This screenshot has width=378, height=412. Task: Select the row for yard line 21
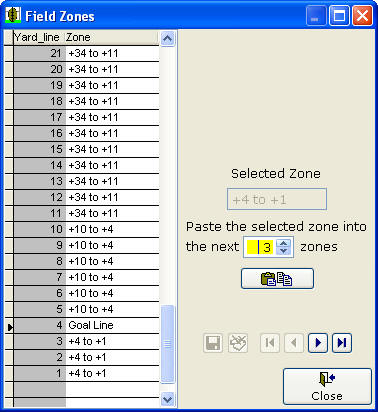click(x=86, y=53)
